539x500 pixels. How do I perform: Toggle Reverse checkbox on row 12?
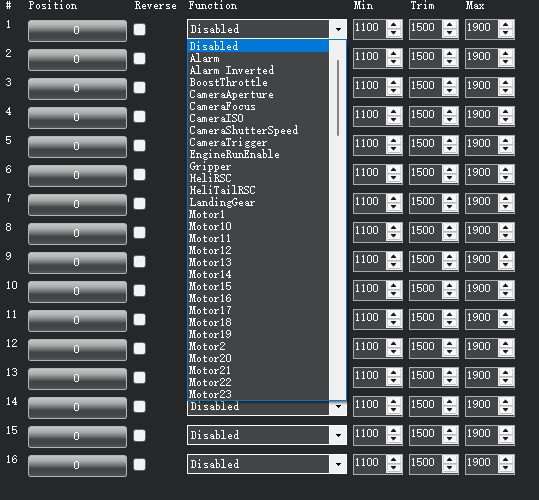tap(140, 348)
